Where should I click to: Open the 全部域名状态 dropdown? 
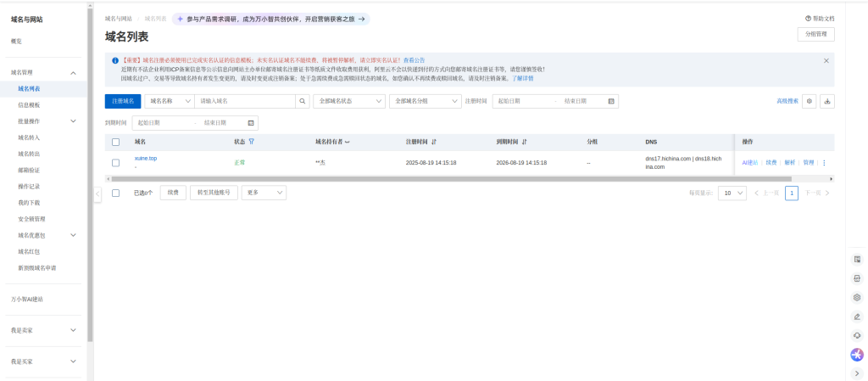(x=348, y=101)
